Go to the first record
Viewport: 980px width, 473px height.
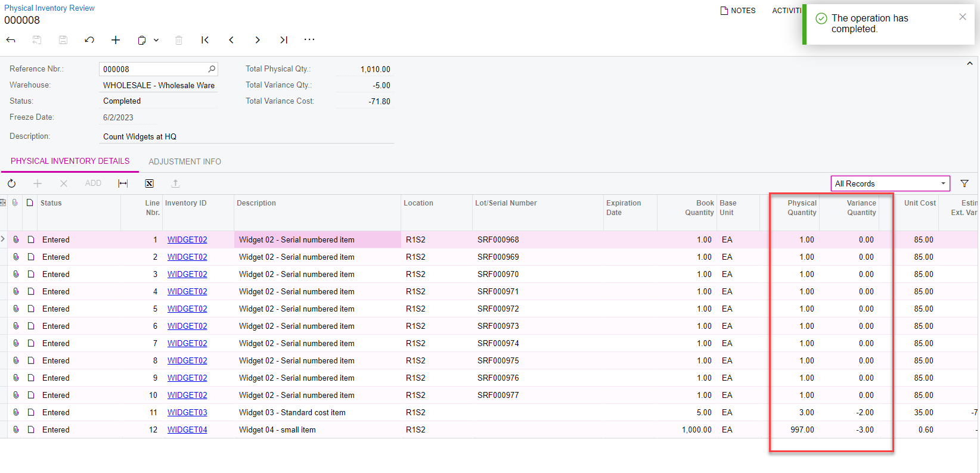205,40
